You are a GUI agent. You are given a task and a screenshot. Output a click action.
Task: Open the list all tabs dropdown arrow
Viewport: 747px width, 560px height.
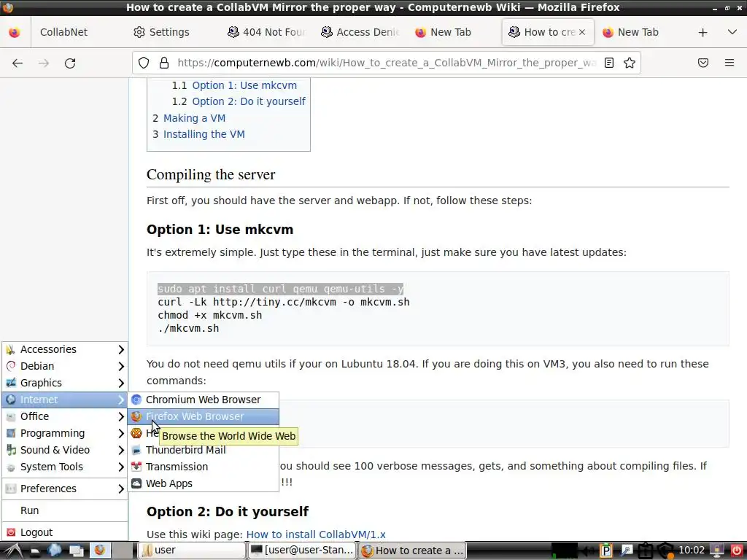tap(732, 32)
